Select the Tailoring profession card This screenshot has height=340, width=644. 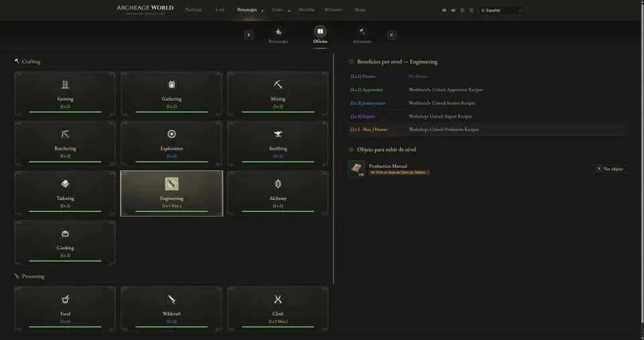click(x=65, y=193)
